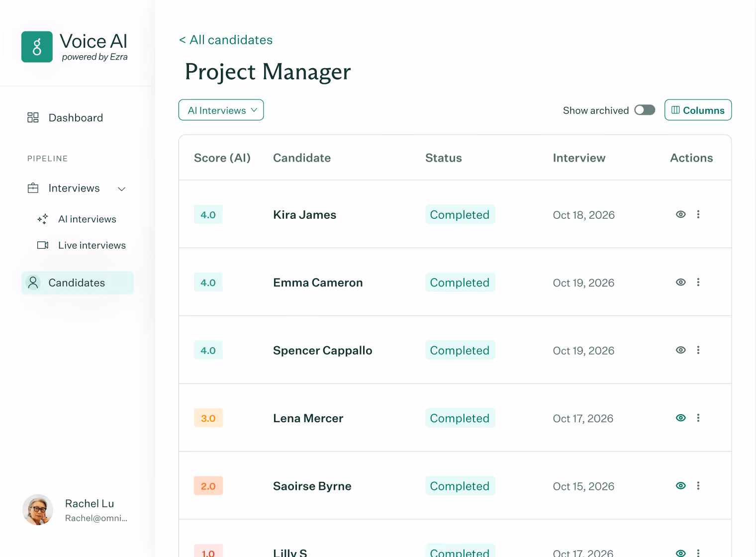
Task: Click Saoirse Byrne's Completed status badge
Action: [460, 486]
